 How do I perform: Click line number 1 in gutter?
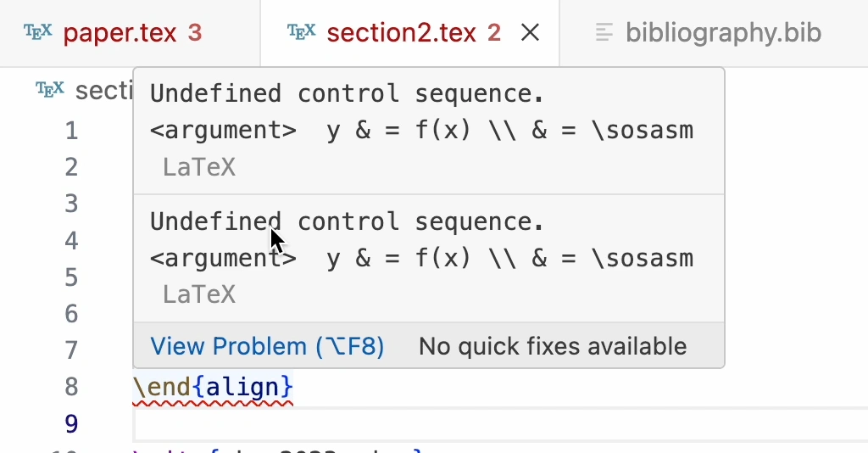(71, 131)
